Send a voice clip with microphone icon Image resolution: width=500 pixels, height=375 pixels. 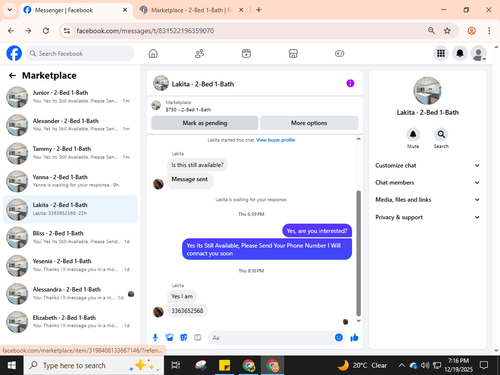tap(155, 338)
